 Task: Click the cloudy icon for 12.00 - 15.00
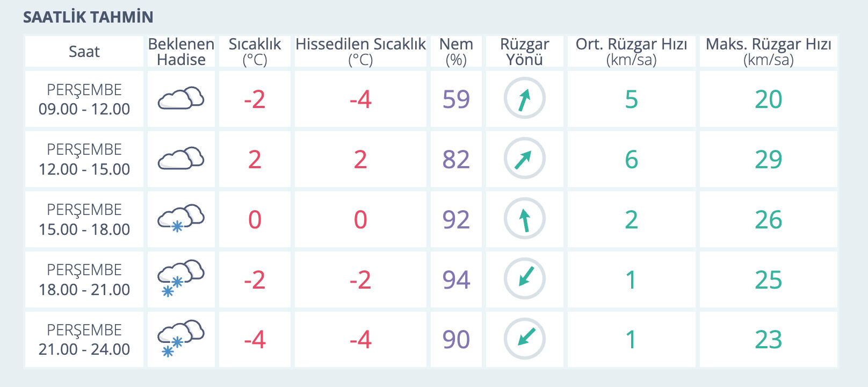[181, 159]
